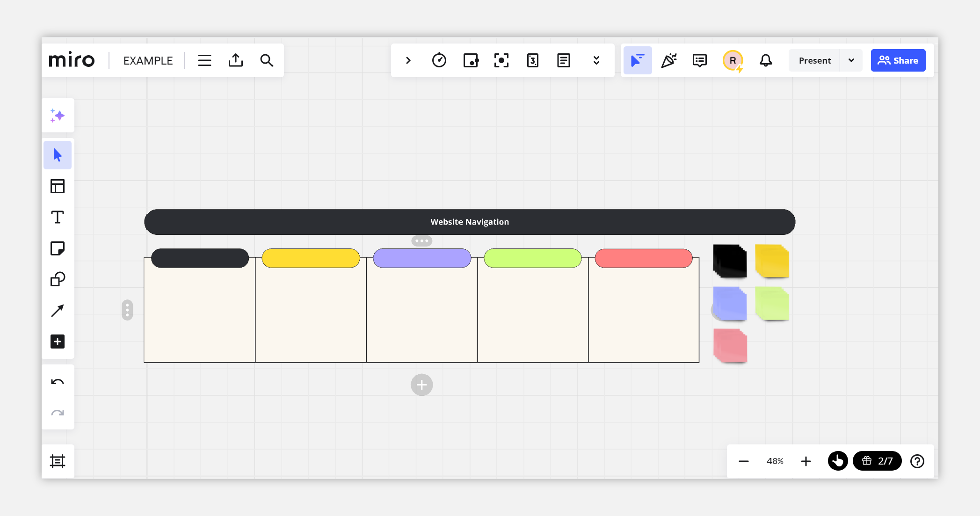This screenshot has height=516, width=980.
Task: Toggle the hand navigation mode button
Action: (837, 461)
